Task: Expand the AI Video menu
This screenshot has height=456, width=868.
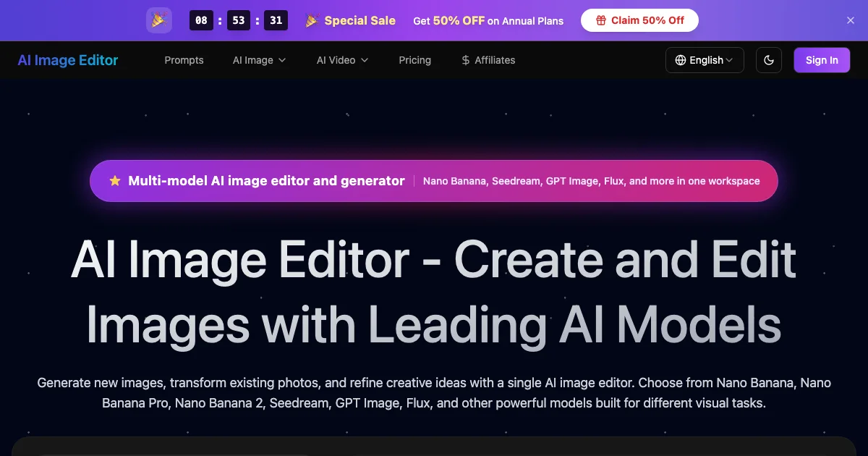Action: tap(343, 60)
